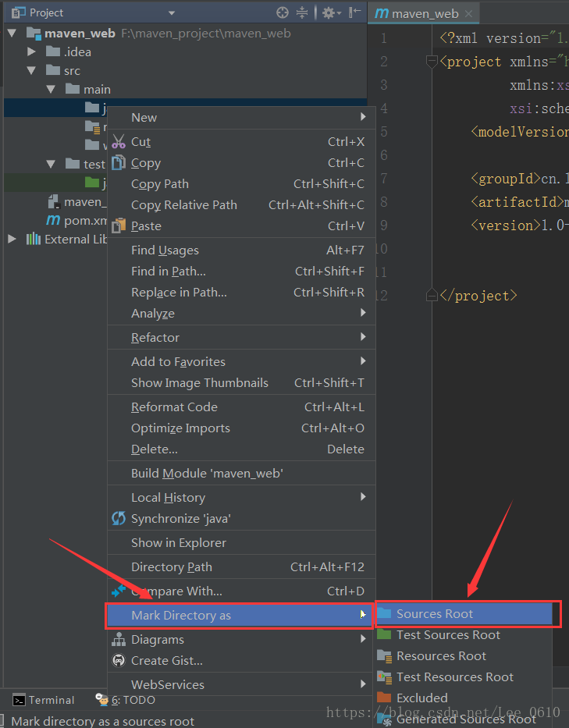Hide the Project tool window

355,12
